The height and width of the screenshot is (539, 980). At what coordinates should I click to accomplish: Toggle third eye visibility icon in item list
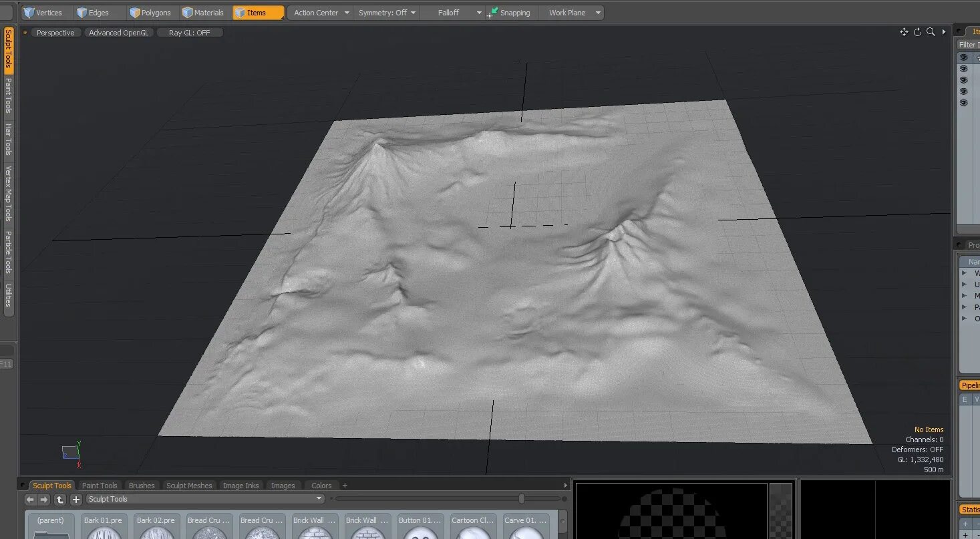tap(963, 80)
